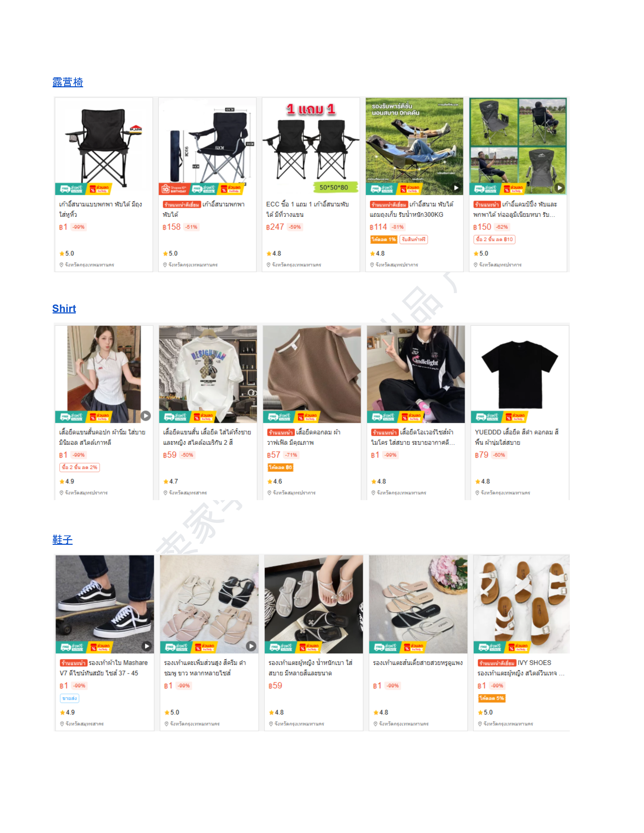Click the ขายส่ง wholesale tag on sneakers
Viewport: 644px width, 833px height.
coord(69,698)
